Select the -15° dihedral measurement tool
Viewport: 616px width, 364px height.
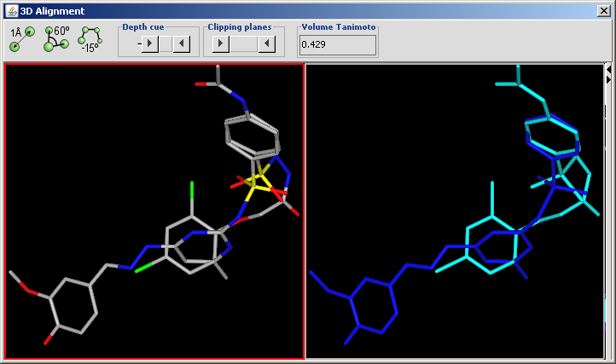(x=90, y=39)
